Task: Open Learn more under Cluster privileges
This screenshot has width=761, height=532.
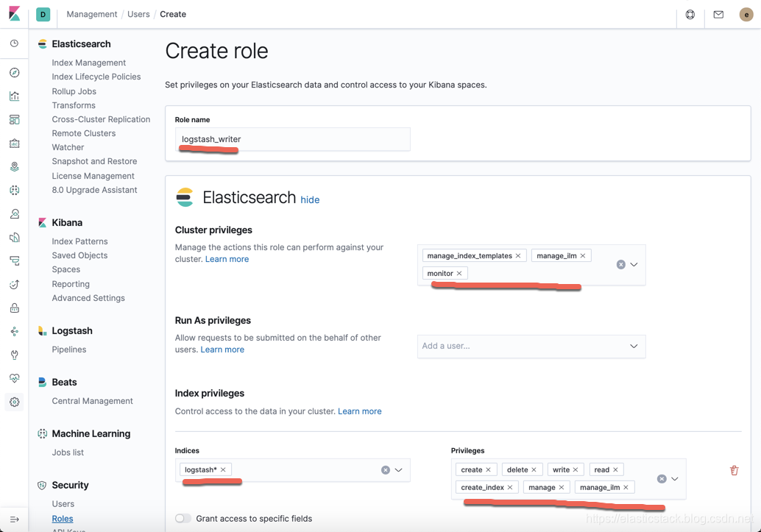Action: 227,259
